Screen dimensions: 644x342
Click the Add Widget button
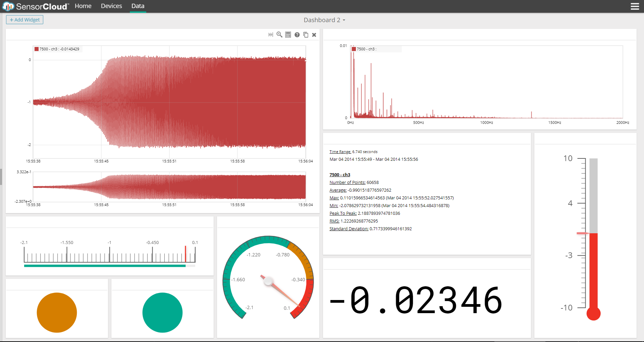click(24, 20)
